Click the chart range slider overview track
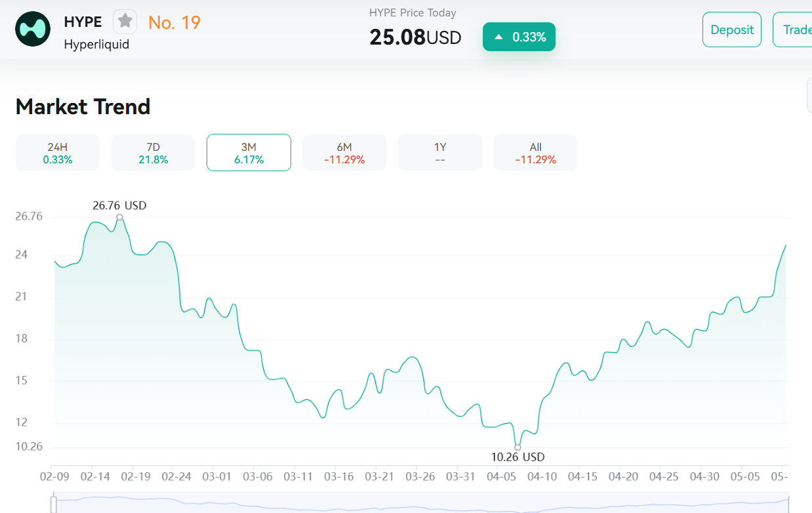 tap(420, 504)
